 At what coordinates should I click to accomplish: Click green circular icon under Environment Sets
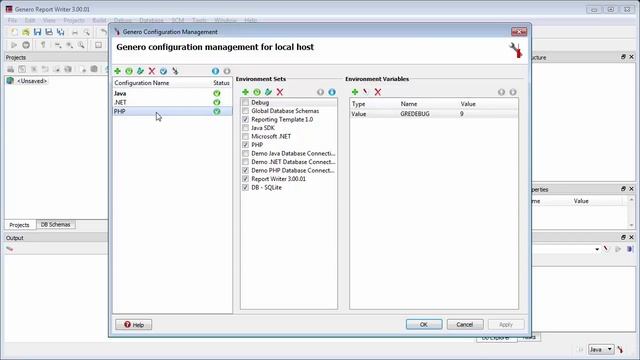[257, 92]
